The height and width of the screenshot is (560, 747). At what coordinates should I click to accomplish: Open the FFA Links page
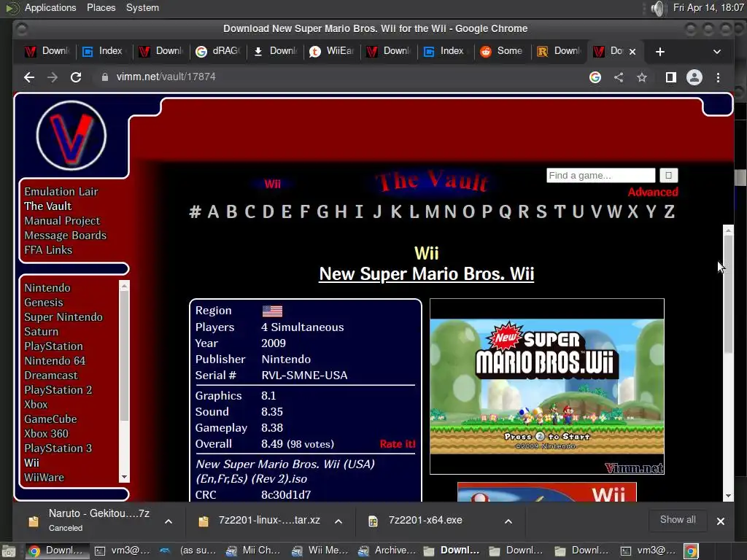click(x=48, y=250)
